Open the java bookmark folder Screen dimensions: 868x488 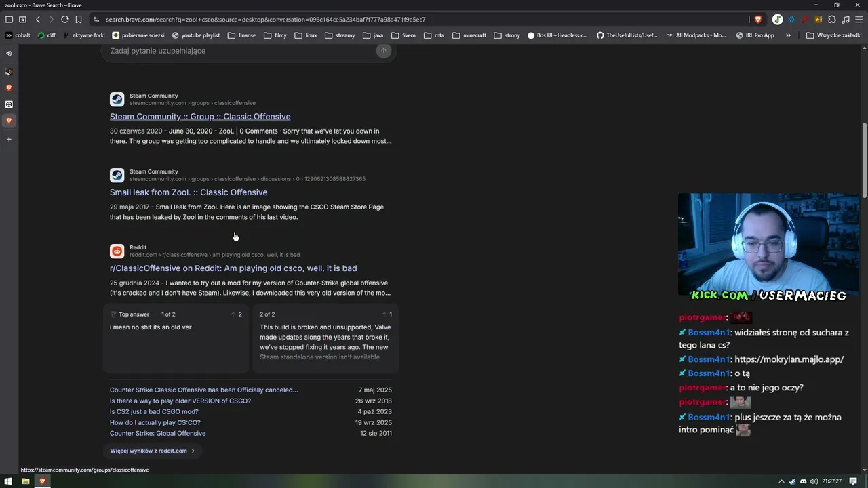[373, 35]
